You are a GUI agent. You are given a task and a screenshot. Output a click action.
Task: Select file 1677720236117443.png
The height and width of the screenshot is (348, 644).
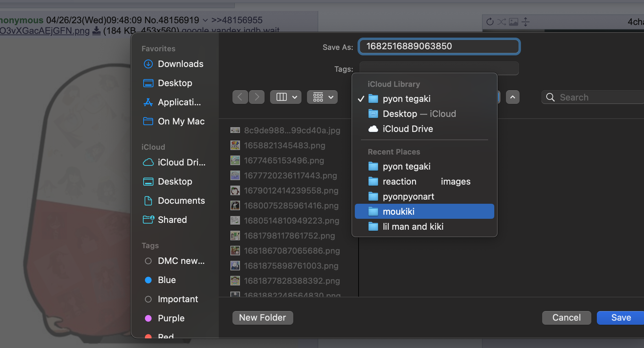coord(284,175)
